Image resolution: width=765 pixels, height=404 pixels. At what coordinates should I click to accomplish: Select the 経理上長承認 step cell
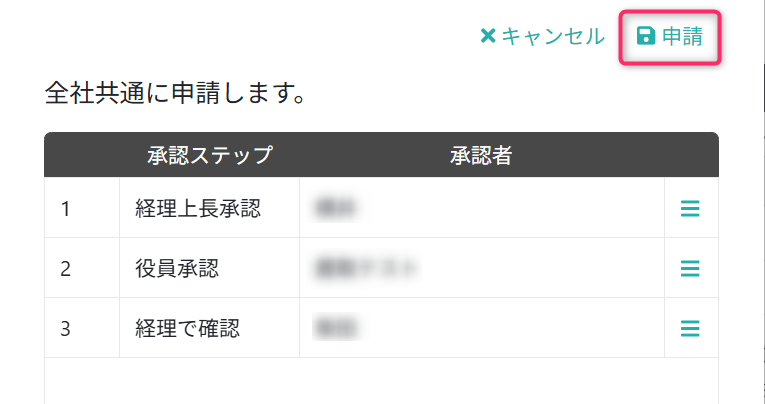[197, 209]
